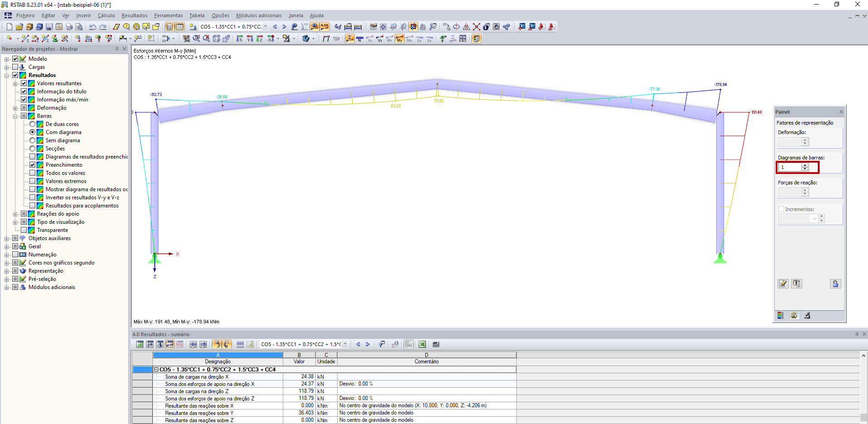View the model in X direction
The height and width of the screenshot is (424, 868).
coord(240,39)
